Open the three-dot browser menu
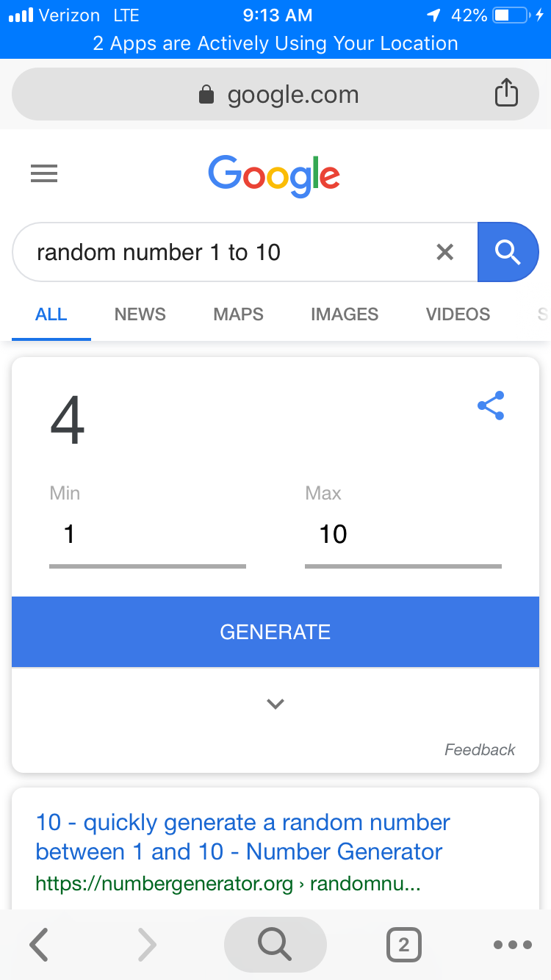The image size is (551, 980). coord(512,945)
